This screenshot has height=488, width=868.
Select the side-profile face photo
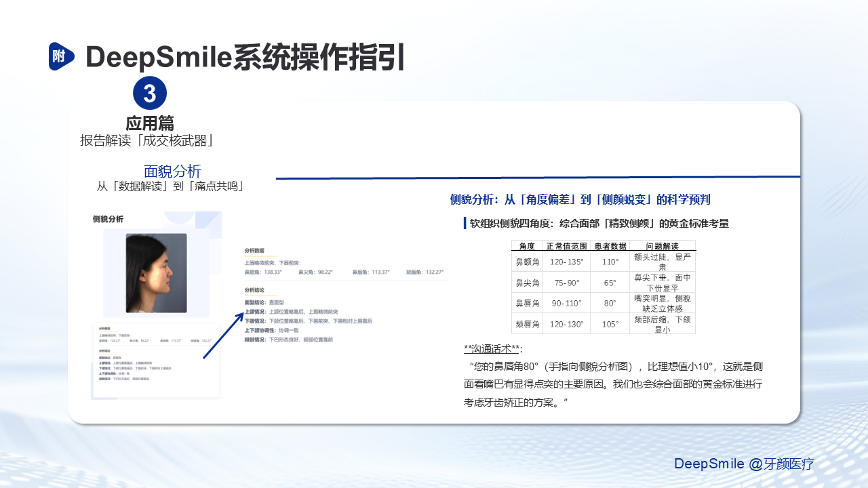coord(156,273)
